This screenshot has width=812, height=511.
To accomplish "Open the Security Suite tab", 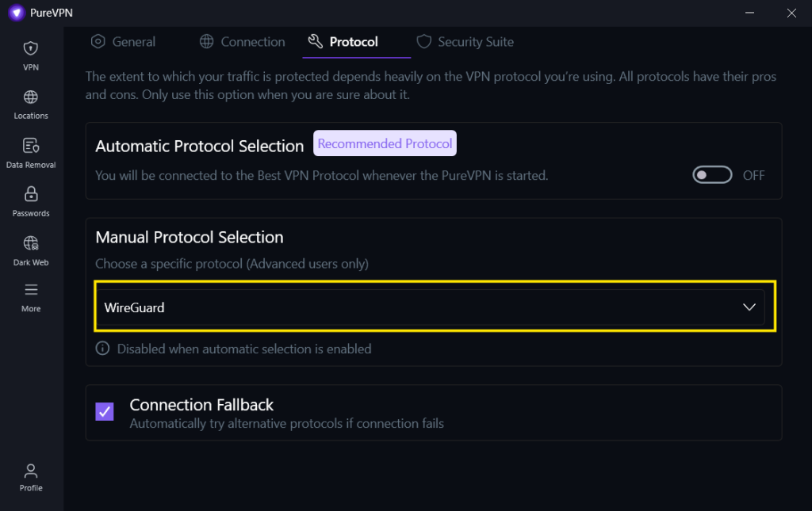I will 465,42.
